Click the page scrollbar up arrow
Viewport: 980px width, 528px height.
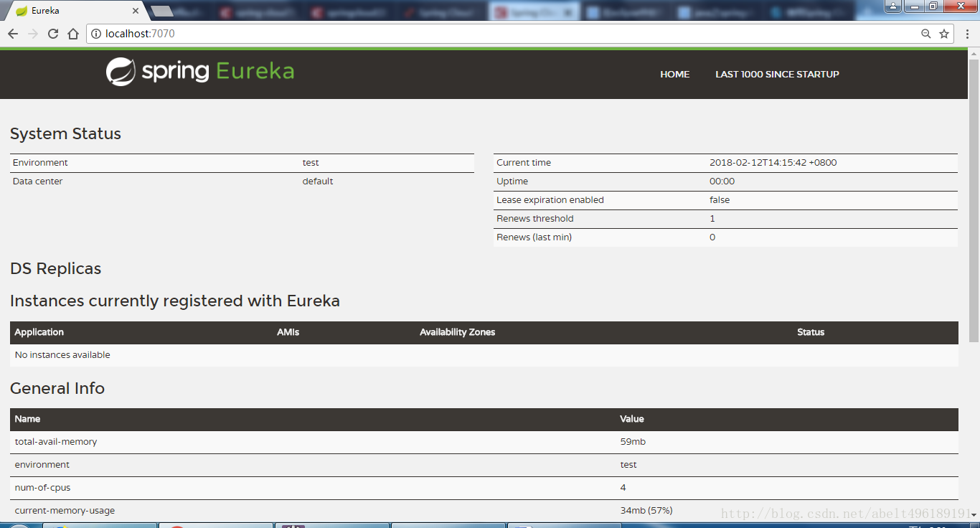[x=974, y=53]
